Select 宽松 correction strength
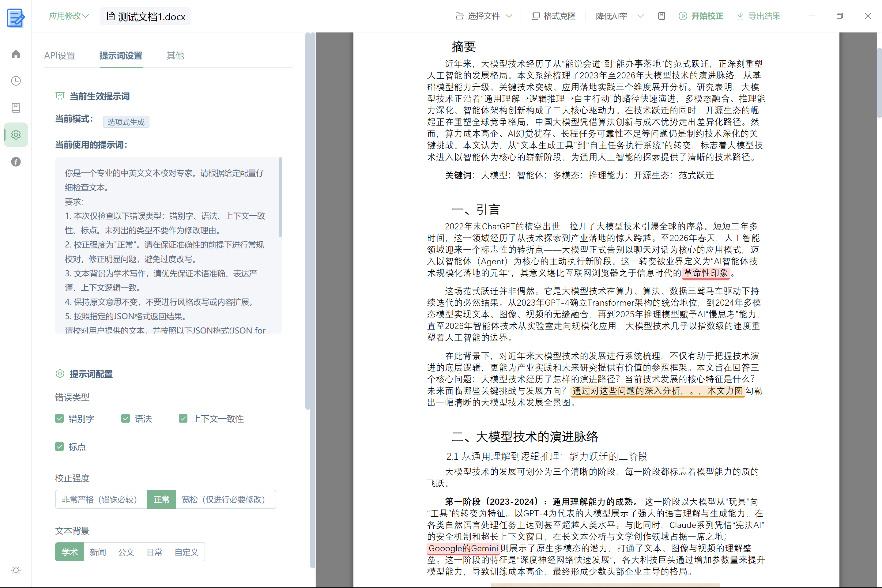The width and height of the screenshot is (882, 588). tap(225, 499)
